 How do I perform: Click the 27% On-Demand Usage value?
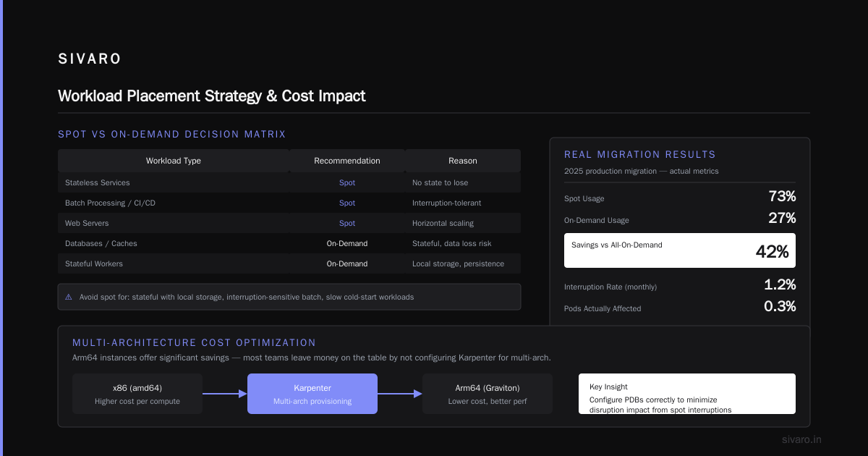(782, 218)
